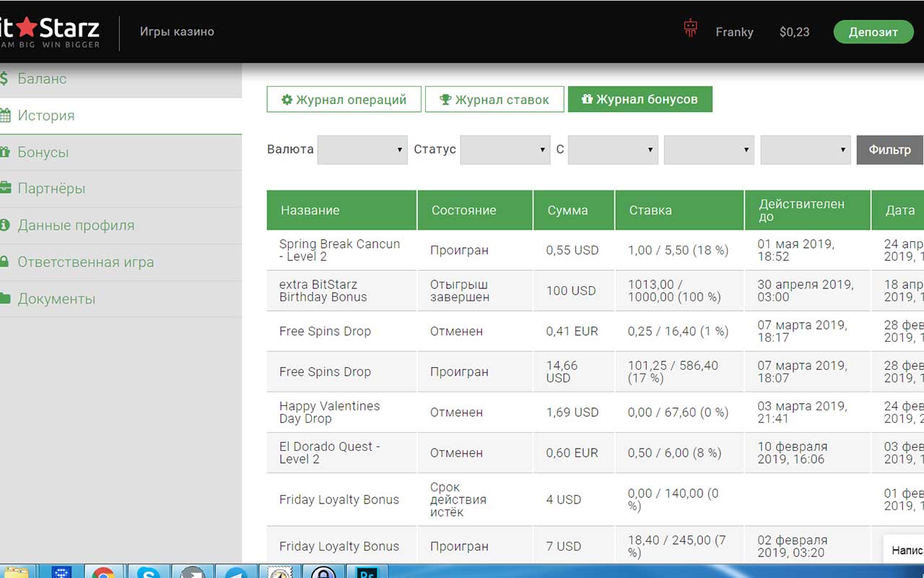Click the gift icon beside Бонусы
The height and width of the screenshot is (578, 924).
pos(5,152)
